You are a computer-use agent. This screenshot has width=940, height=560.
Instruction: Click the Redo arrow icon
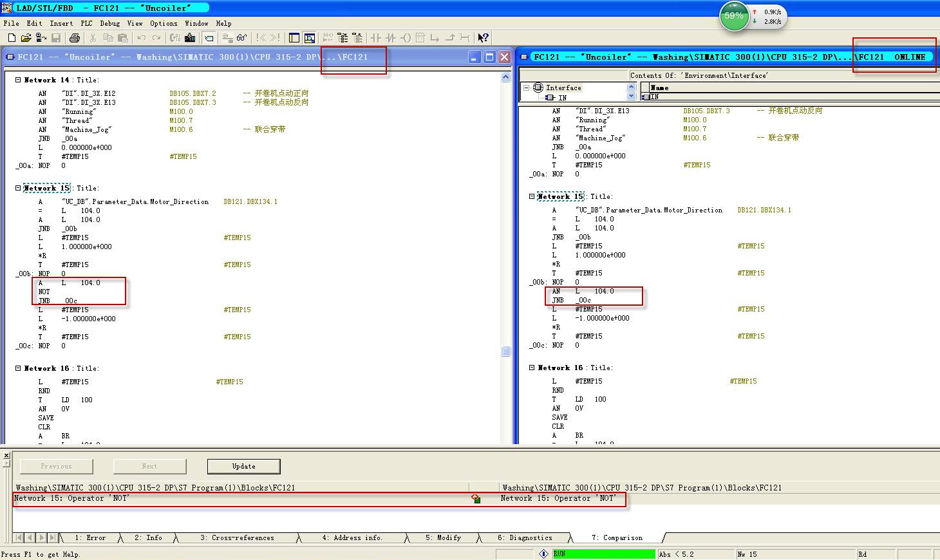(x=156, y=38)
